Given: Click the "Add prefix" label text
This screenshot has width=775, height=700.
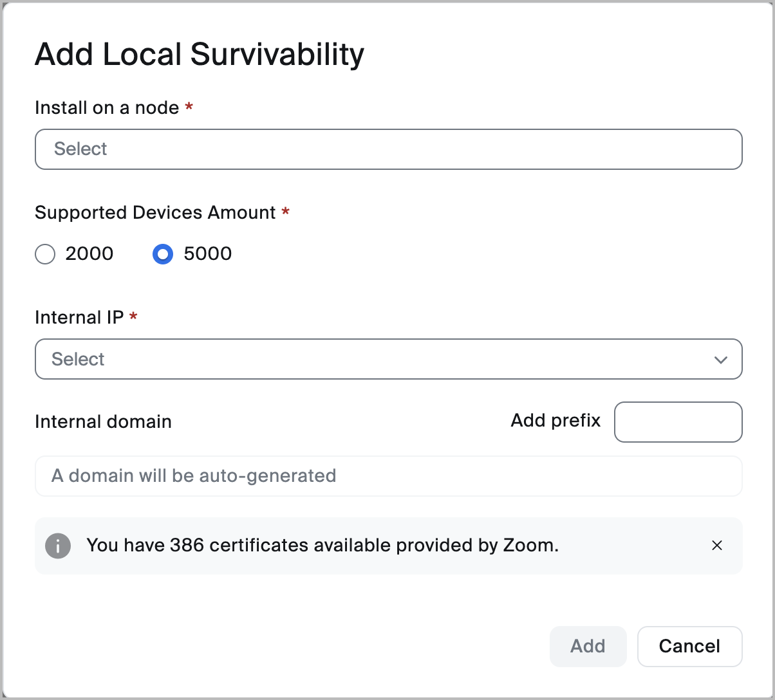Looking at the screenshot, I should click(556, 421).
